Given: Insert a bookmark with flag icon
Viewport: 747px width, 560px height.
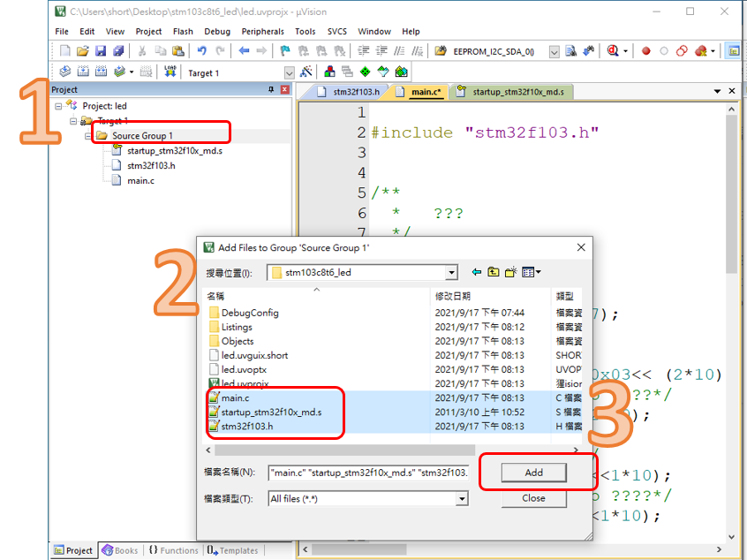Looking at the screenshot, I should click(x=285, y=51).
